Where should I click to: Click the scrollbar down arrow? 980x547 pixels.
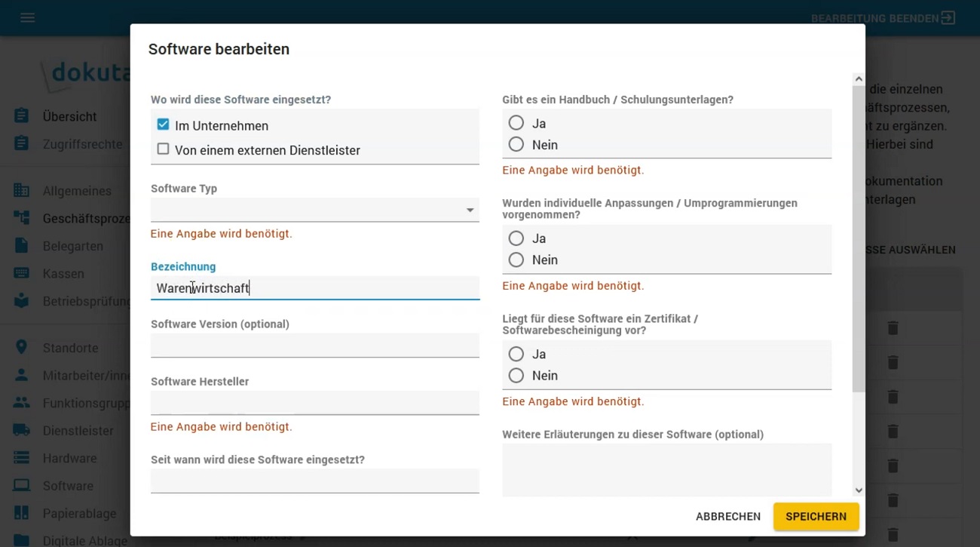[x=859, y=490]
